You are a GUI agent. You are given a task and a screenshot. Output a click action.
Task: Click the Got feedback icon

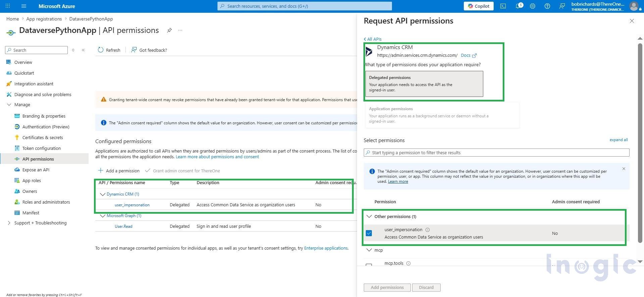pos(134,50)
